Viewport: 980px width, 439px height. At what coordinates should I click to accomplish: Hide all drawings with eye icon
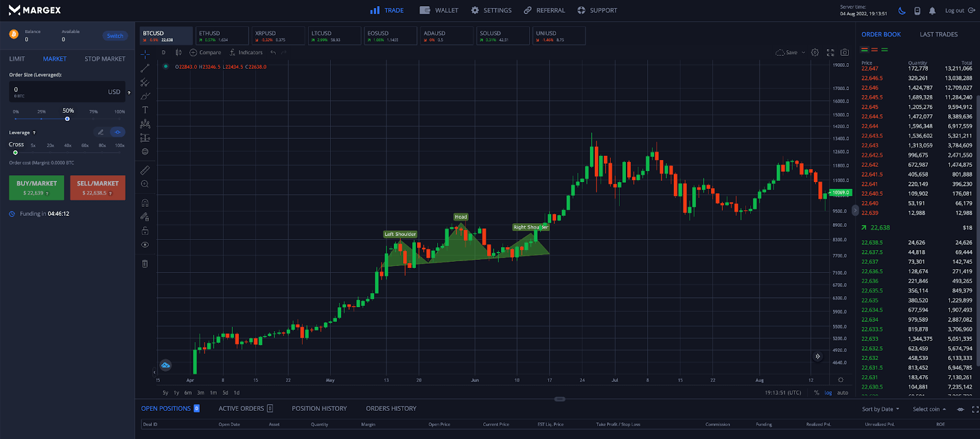point(145,245)
